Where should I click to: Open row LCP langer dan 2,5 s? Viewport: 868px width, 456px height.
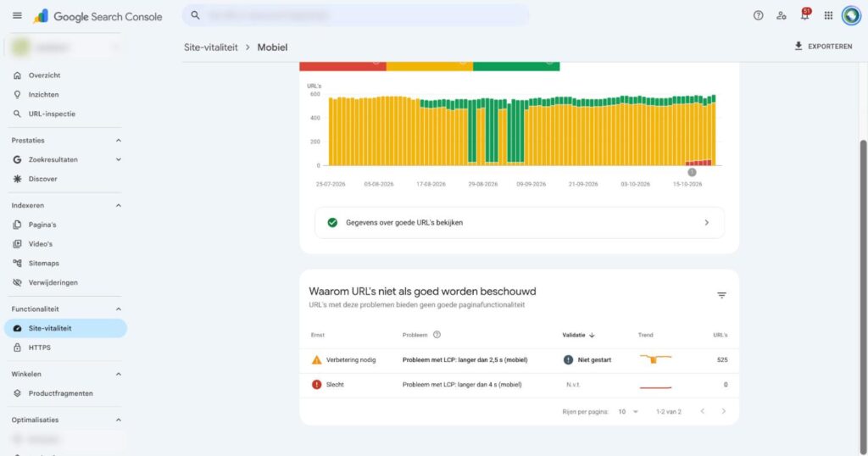[x=520, y=359]
